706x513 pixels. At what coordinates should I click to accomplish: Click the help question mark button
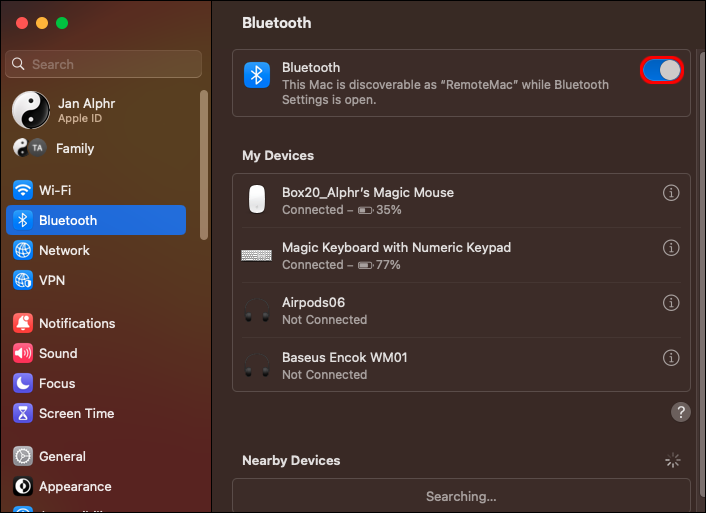tap(681, 412)
